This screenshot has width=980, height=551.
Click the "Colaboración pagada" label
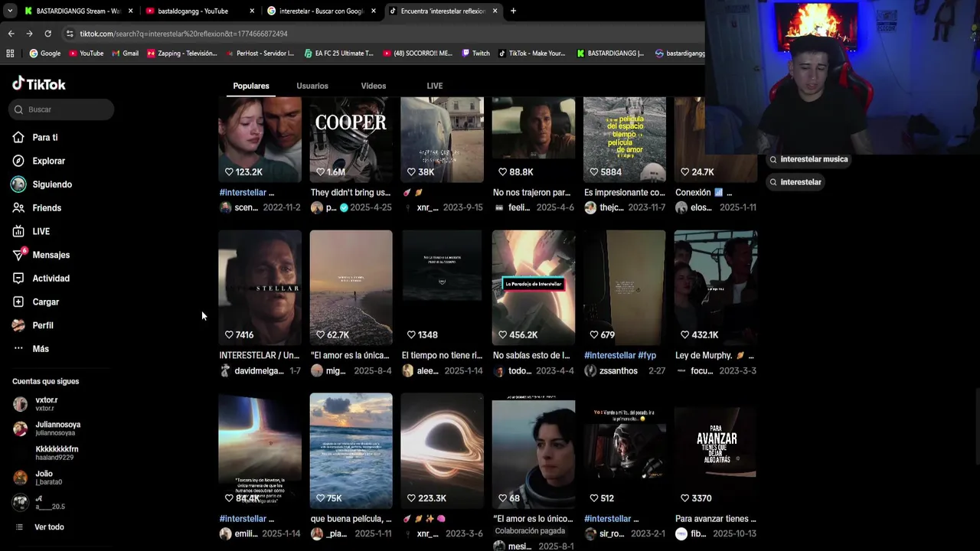pos(530,530)
